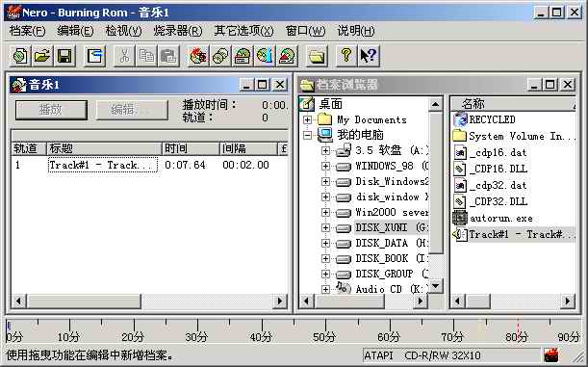
Task: Expand the Audio CD (K:) node
Action: coord(325,289)
